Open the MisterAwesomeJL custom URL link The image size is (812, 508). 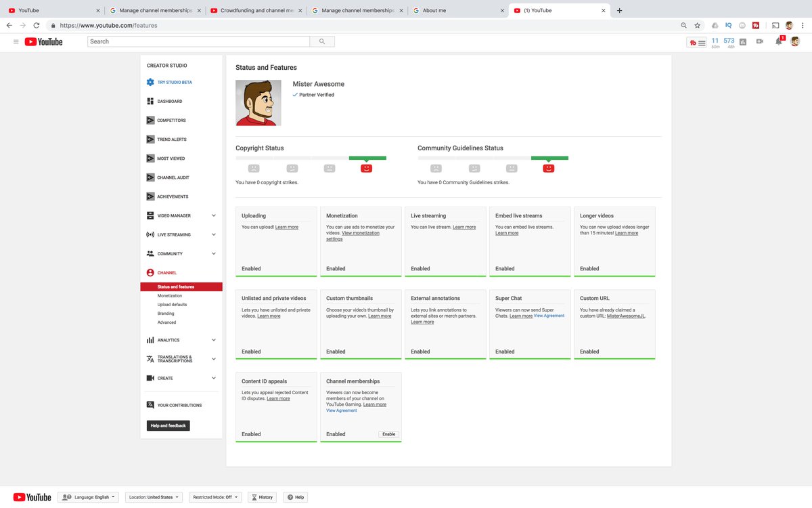(626, 316)
